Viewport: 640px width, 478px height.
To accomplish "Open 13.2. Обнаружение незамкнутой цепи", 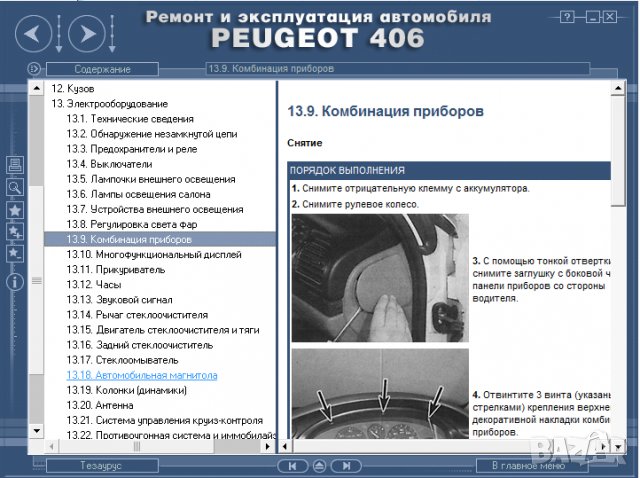I will coord(152,134).
